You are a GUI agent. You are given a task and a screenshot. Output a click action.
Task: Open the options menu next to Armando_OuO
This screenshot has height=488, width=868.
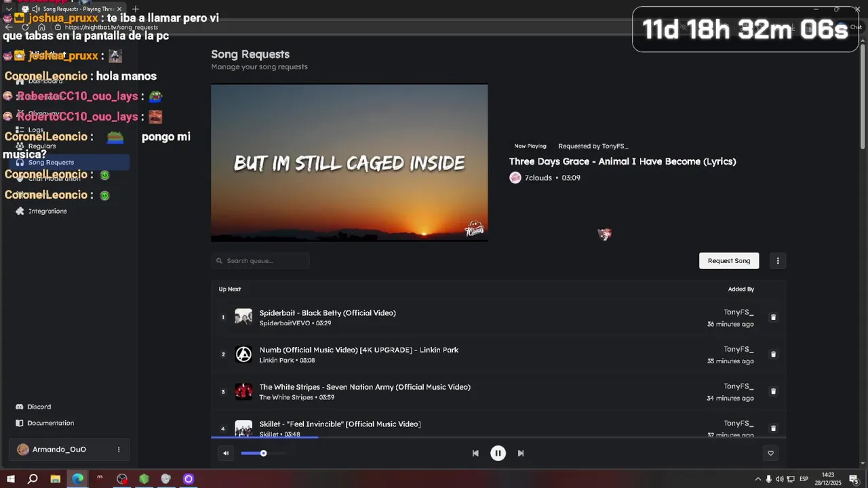pos(119,449)
